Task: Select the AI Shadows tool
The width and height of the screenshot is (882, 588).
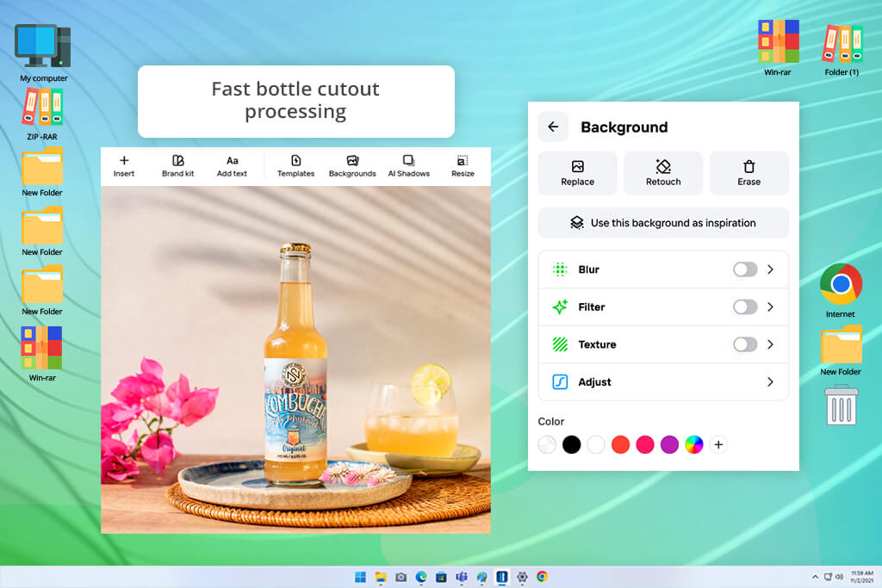Action: (409, 166)
